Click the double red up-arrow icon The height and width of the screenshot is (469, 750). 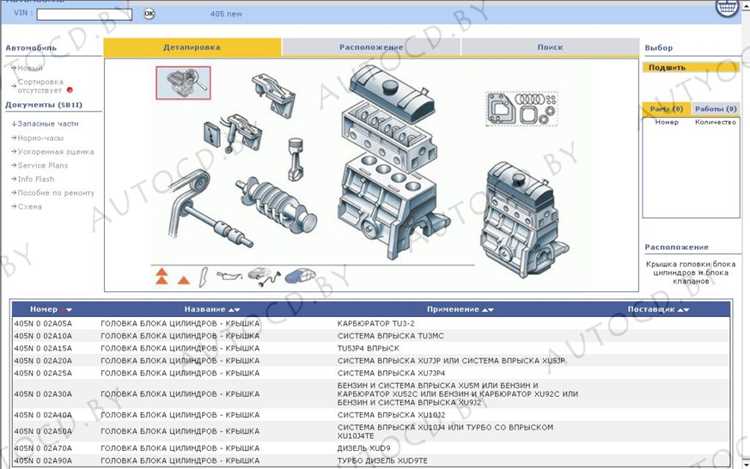tap(161, 274)
